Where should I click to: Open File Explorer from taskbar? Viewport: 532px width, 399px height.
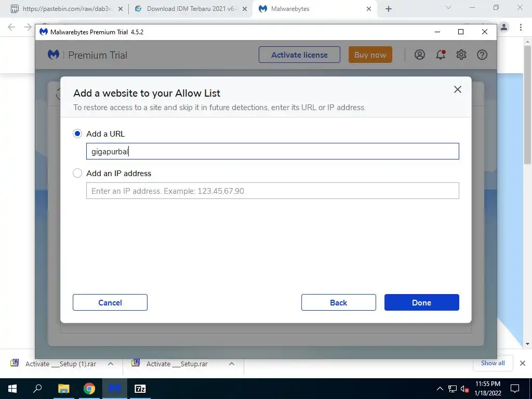tap(63, 389)
